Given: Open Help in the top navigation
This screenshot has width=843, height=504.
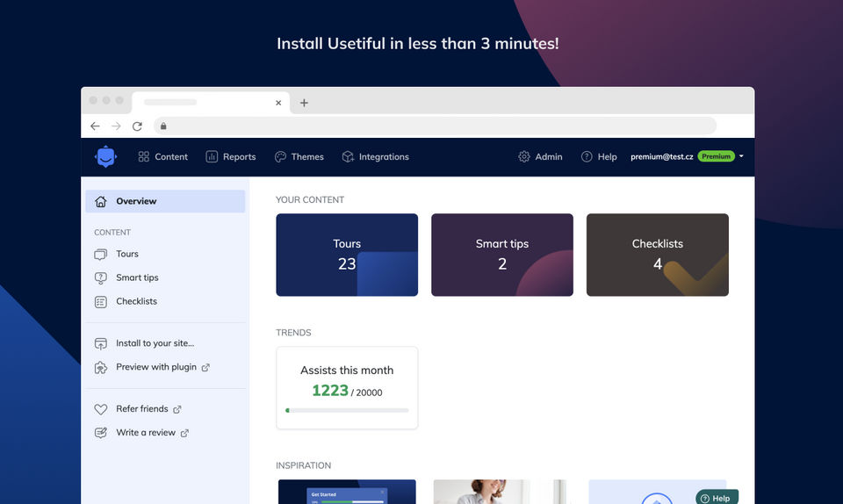Looking at the screenshot, I should pyautogui.click(x=599, y=156).
